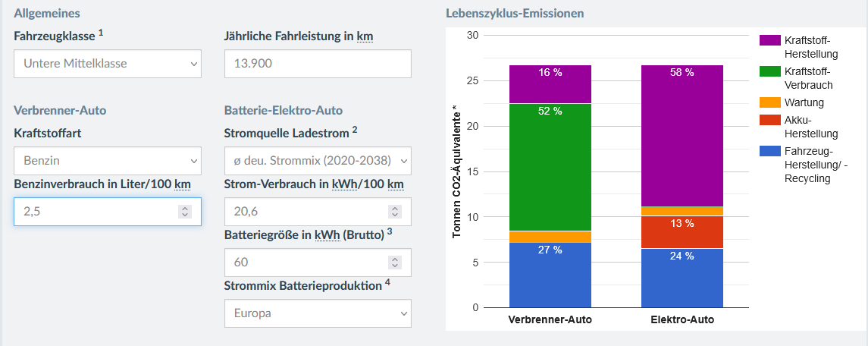Click the green 52 % bar segment

point(550,167)
